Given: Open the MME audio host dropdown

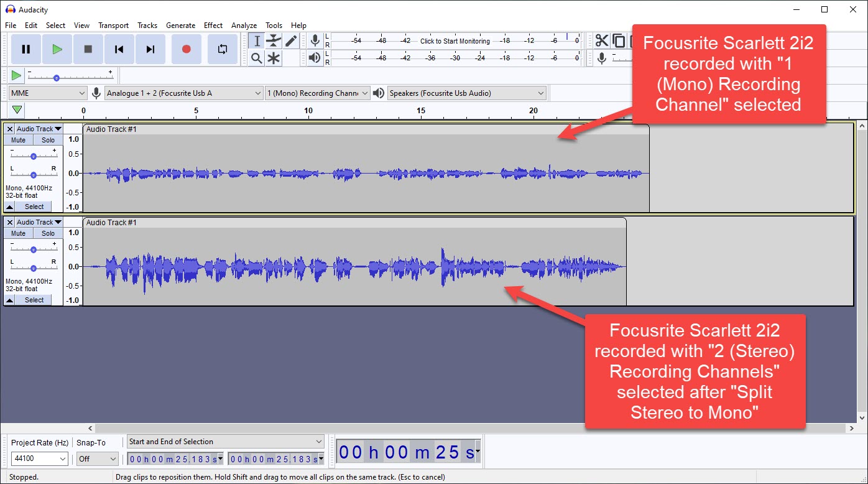Looking at the screenshot, I should 48,93.
